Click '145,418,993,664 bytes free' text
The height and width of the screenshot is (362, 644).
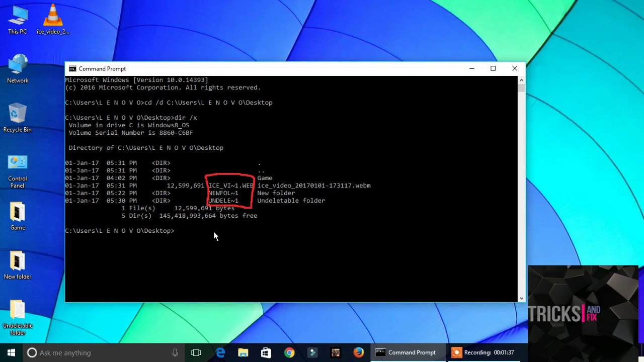[208, 216]
